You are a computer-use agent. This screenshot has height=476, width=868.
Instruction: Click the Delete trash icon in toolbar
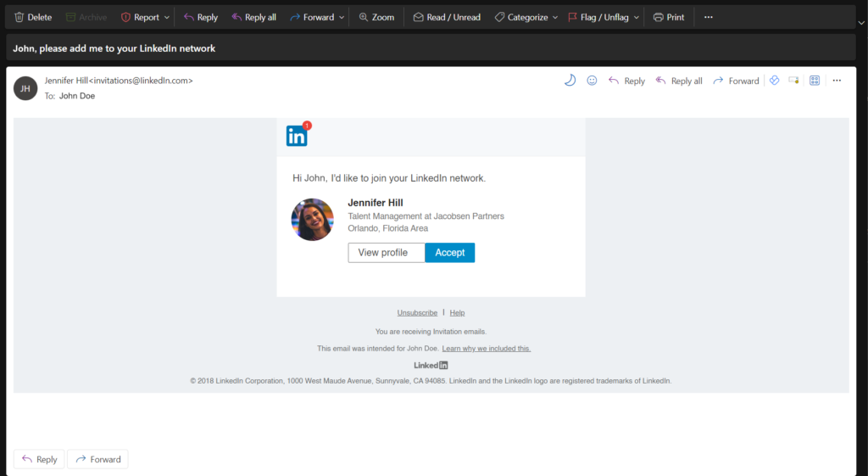(19, 17)
